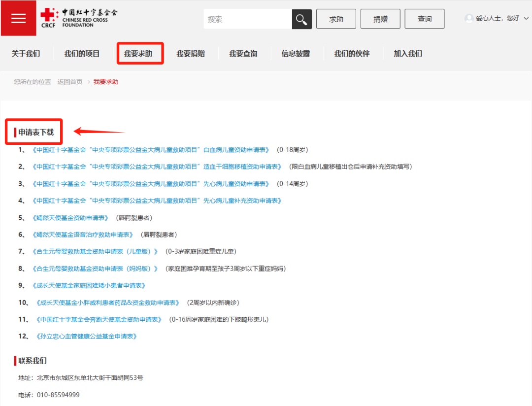This screenshot has height=406, width=532.
Task: Click the 求助 button in the header
Action: 336,19
